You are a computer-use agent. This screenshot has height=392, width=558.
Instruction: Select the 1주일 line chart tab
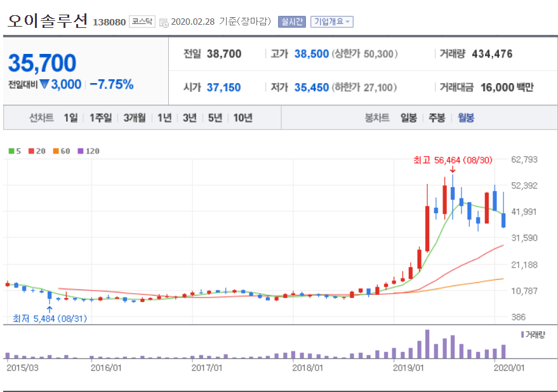tap(100, 118)
